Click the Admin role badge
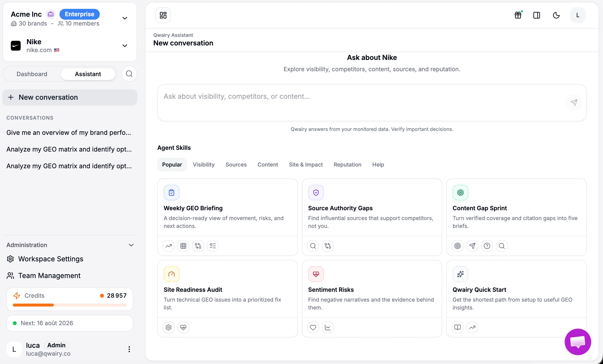The image size is (603, 364). (56, 345)
